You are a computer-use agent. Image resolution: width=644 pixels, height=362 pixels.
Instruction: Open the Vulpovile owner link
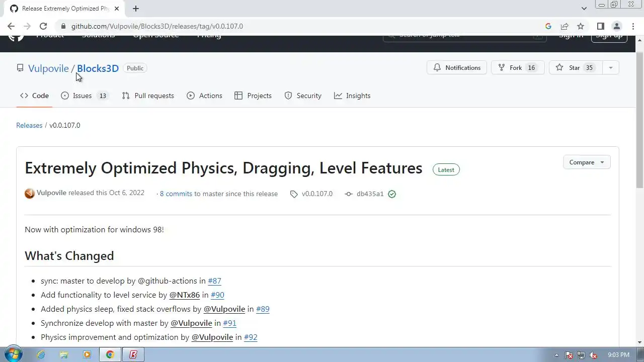pos(48,68)
